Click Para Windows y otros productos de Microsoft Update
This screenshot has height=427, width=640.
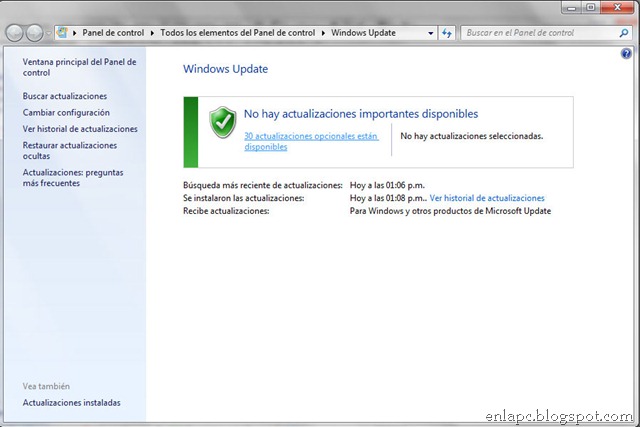tap(450, 211)
